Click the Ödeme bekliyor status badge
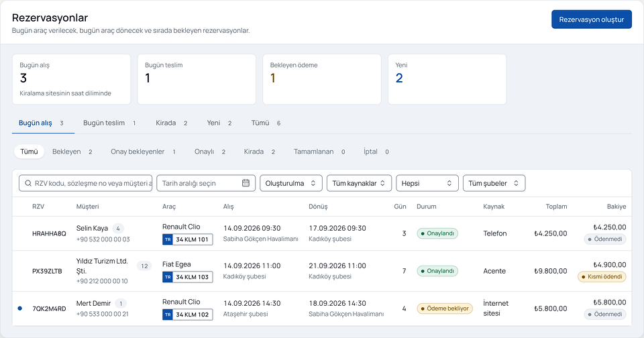The image size is (644, 338). coord(445,308)
